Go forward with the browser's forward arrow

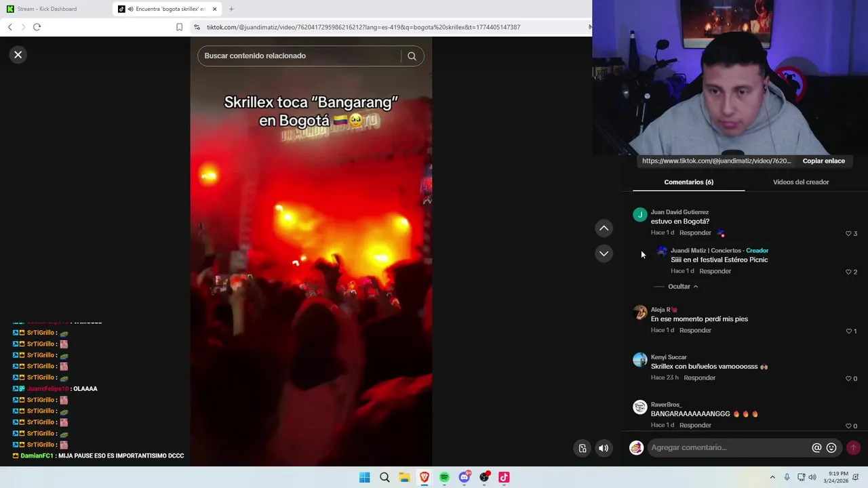(x=23, y=27)
